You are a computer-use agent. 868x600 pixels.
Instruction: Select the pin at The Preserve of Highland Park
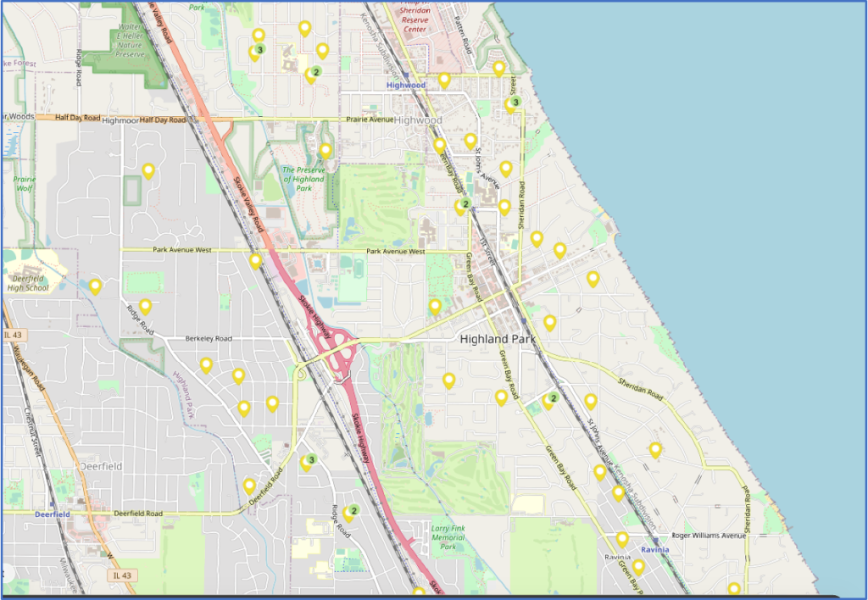[x=325, y=151]
